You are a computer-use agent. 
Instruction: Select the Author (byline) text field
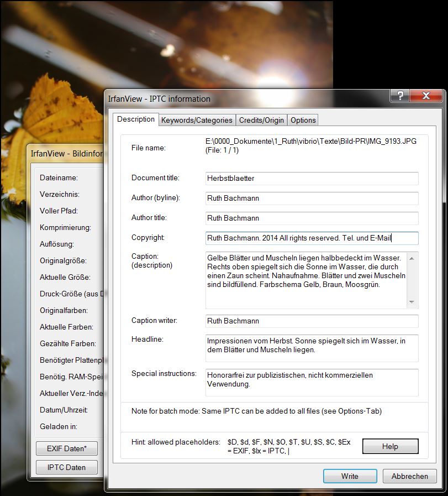(312, 198)
